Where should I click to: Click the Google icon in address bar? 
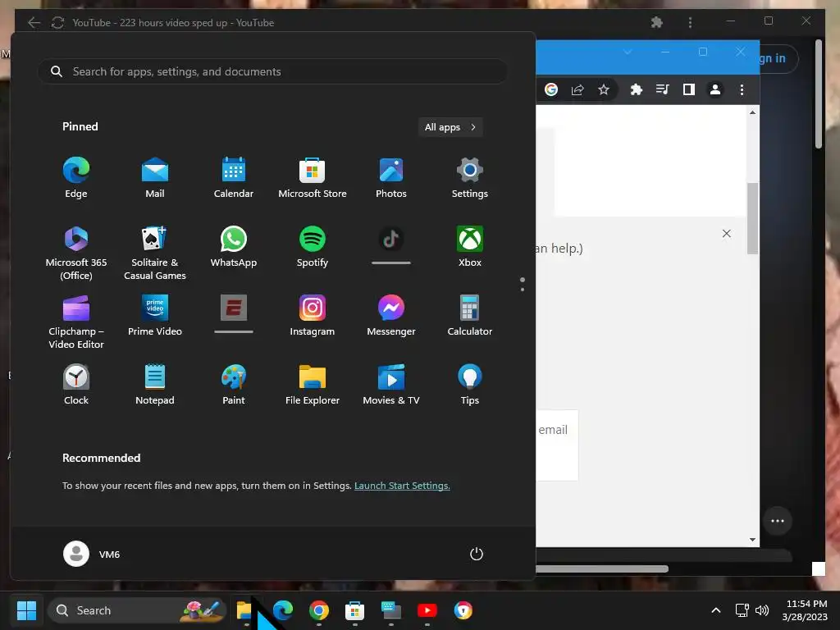pyautogui.click(x=551, y=89)
